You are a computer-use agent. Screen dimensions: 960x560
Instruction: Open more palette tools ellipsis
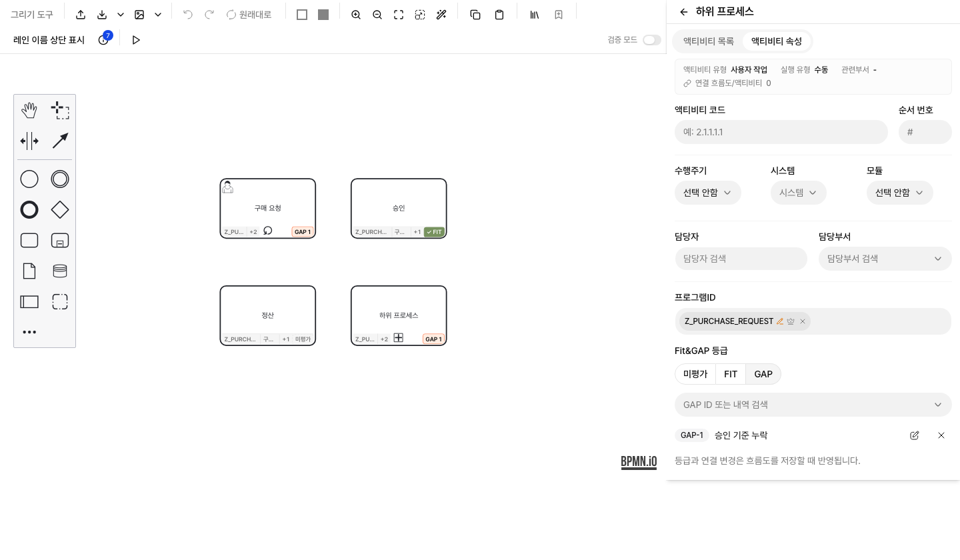pos(29,332)
